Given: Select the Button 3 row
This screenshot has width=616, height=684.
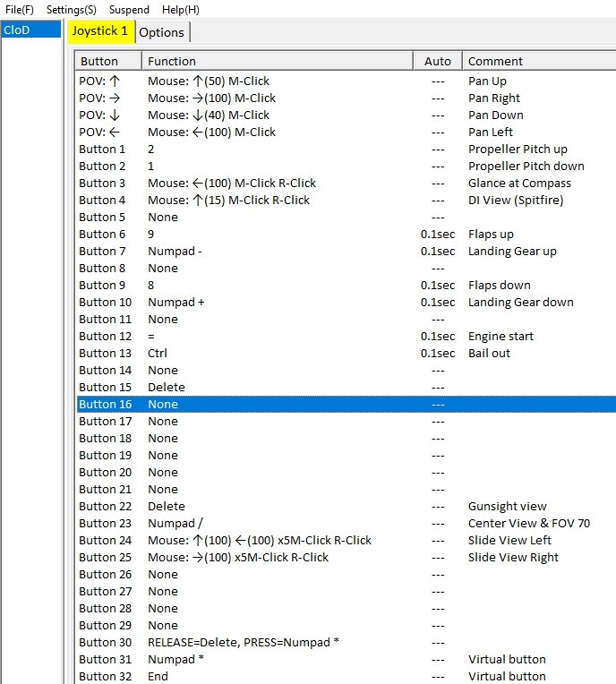Looking at the screenshot, I should (x=346, y=184).
